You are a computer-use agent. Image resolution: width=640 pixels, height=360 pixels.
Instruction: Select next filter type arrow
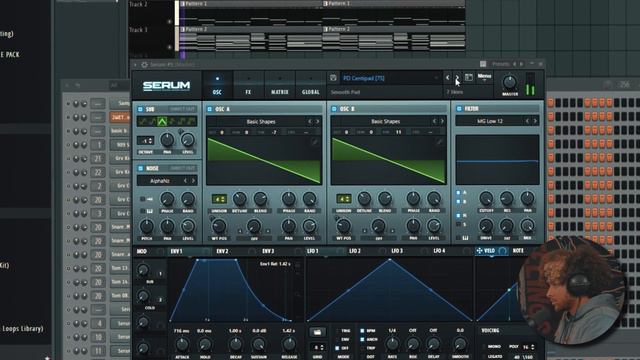pos(535,121)
